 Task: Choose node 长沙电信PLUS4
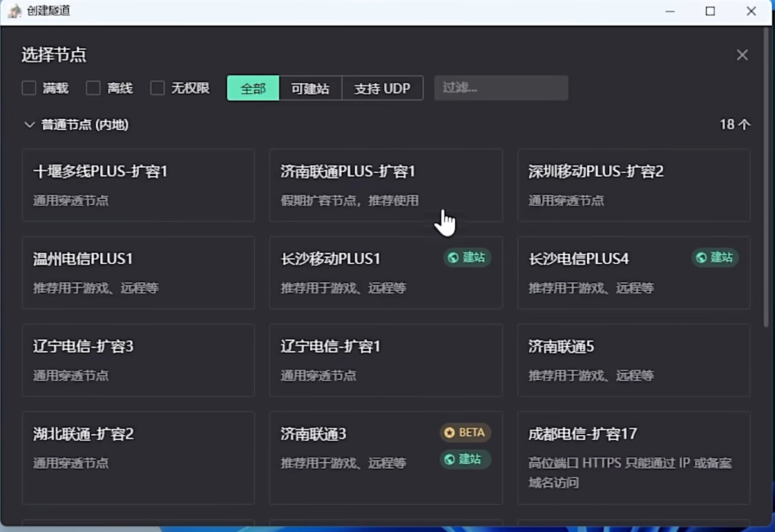point(634,272)
